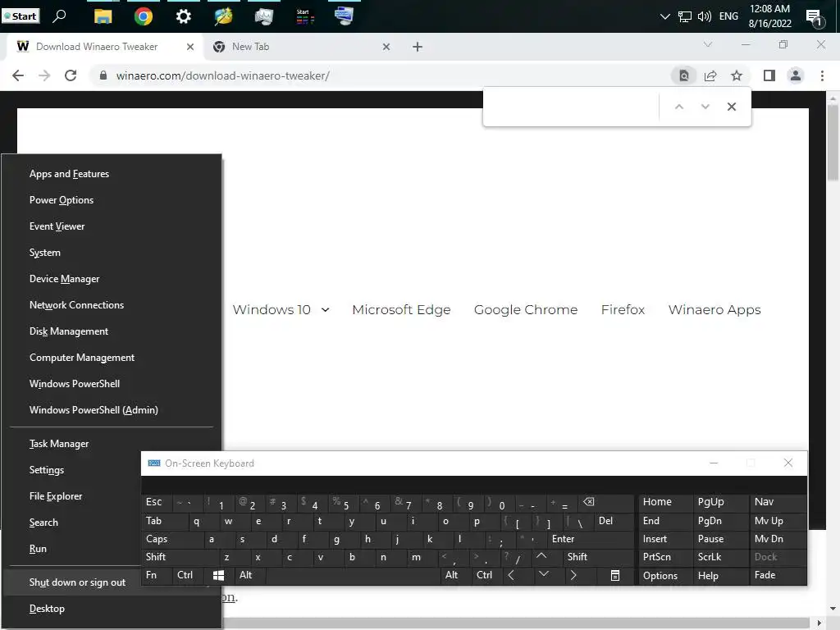
Task: Open the Winaero Apps nav link
Action: 714,309
